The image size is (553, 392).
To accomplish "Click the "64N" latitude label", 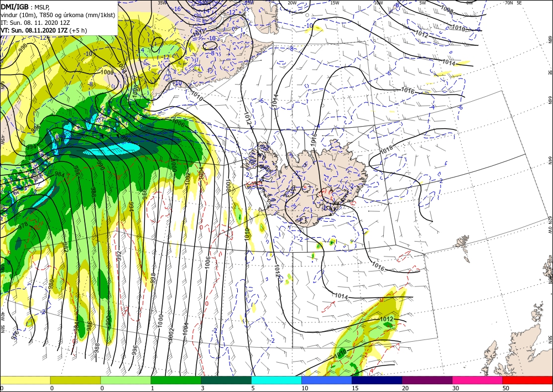I will pyautogui.click(x=550, y=160).
